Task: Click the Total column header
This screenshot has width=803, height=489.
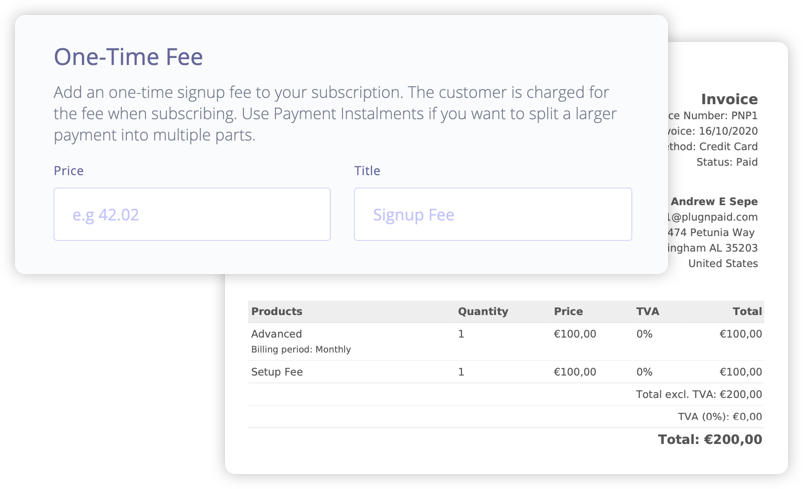Action: click(x=746, y=311)
